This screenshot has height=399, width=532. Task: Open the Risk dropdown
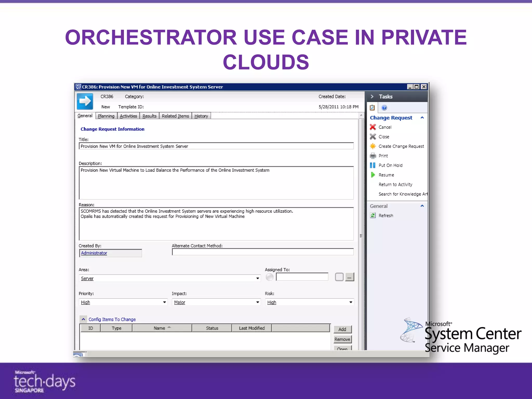(351, 302)
